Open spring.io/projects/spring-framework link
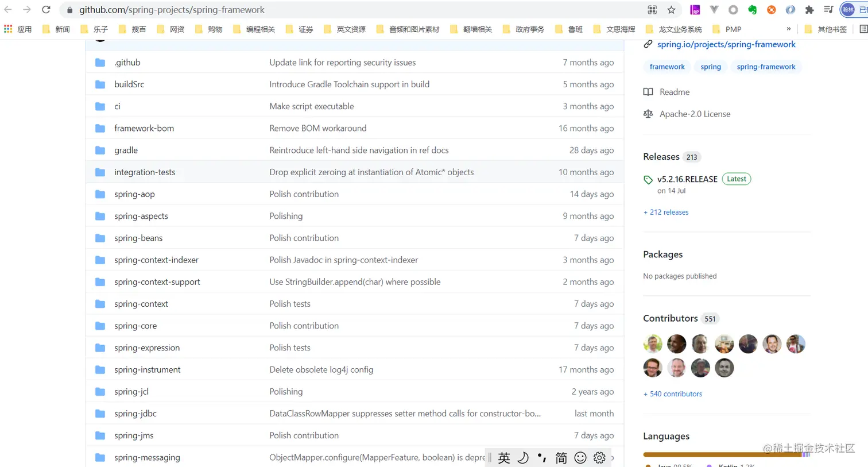This screenshot has height=467, width=868. 726,44
